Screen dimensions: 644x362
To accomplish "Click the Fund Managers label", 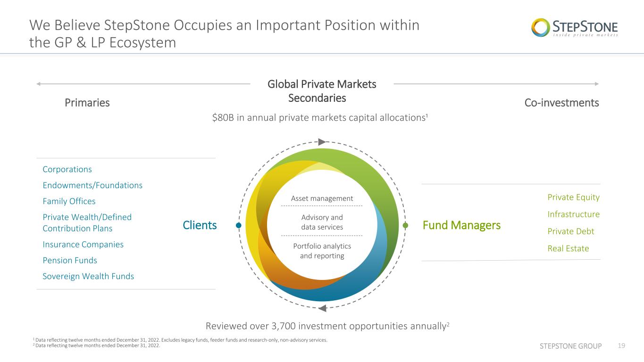I will (461, 225).
